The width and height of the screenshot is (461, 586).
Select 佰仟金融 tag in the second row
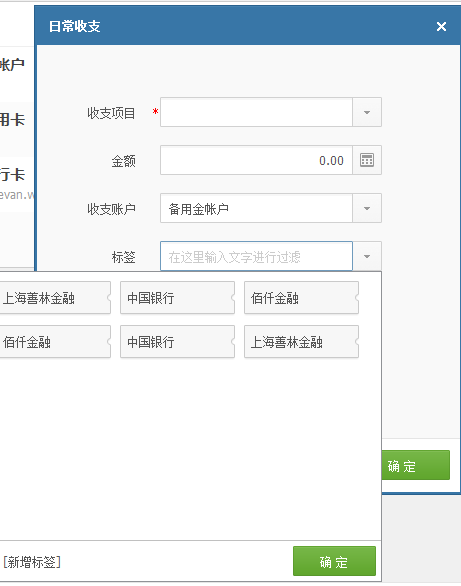coord(55,342)
